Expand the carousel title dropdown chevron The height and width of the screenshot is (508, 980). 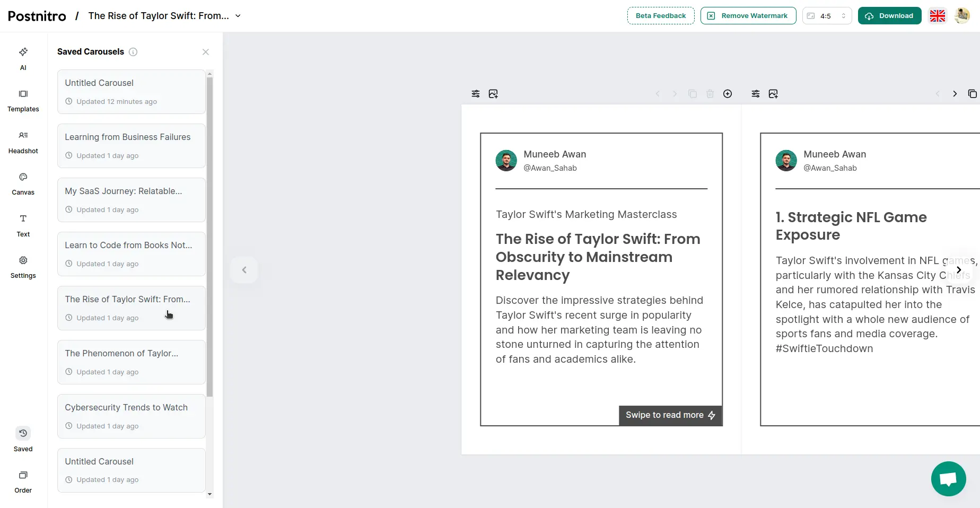point(238,16)
